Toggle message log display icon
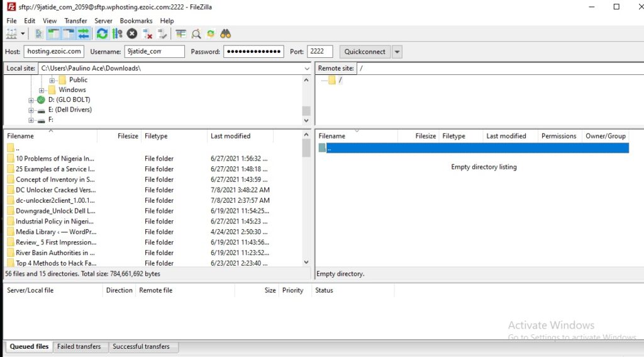 pos(39,33)
